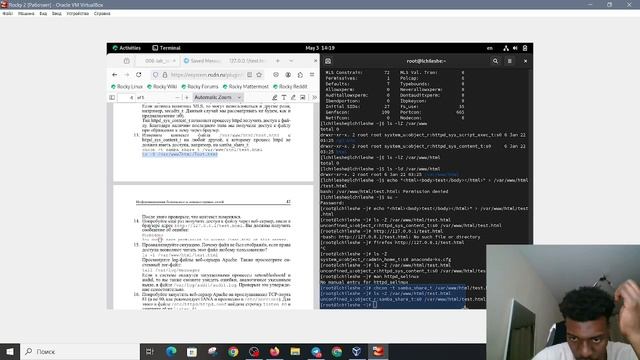Click the shield tracking protection icon
This screenshot has width=640, height=360.
(156, 75)
